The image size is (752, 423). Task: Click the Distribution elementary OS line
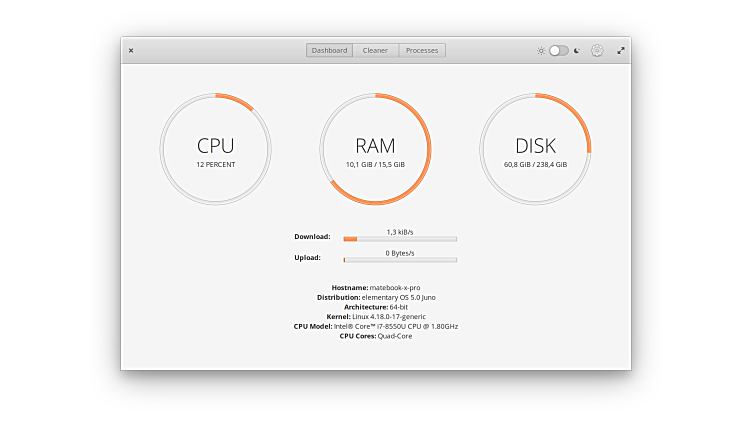pos(376,297)
